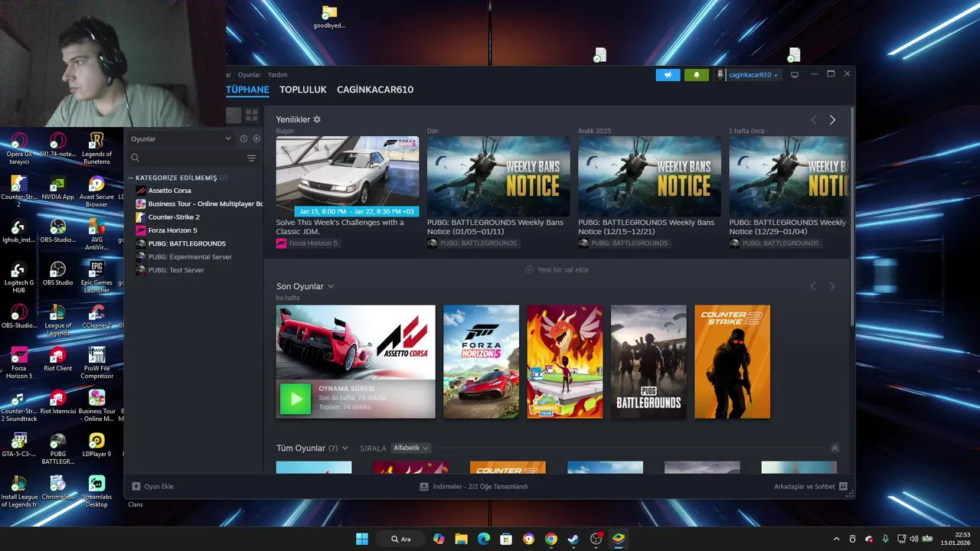Click the Ara search box on taskbar
This screenshot has height=551, width=980.
402,539
